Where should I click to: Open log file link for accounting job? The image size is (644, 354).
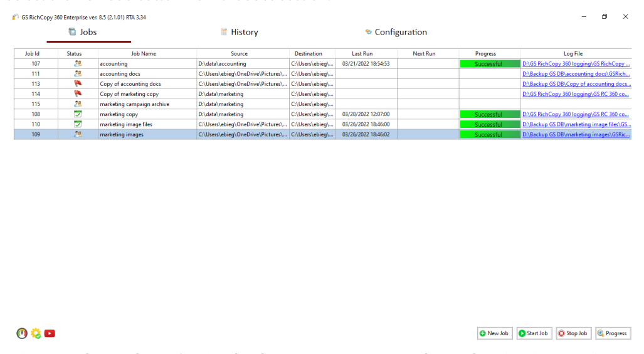coord(576,64)
